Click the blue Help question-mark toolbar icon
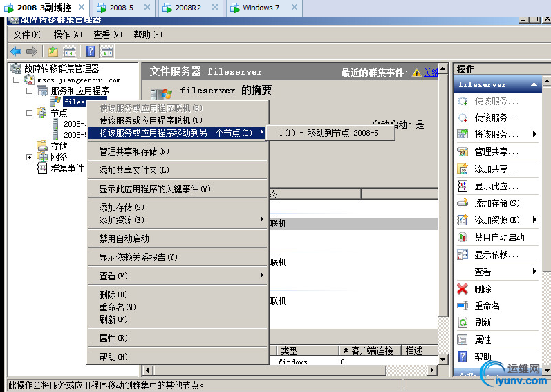 [x=91, y=51]
